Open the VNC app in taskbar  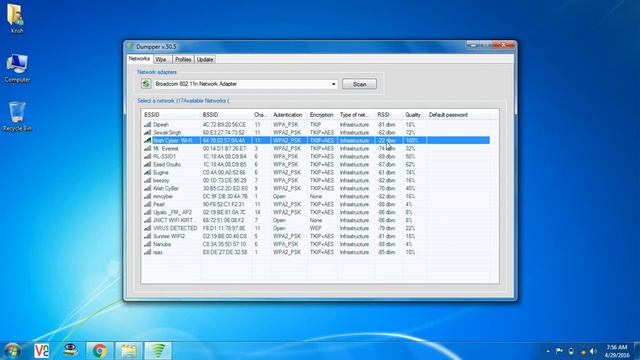41,351
